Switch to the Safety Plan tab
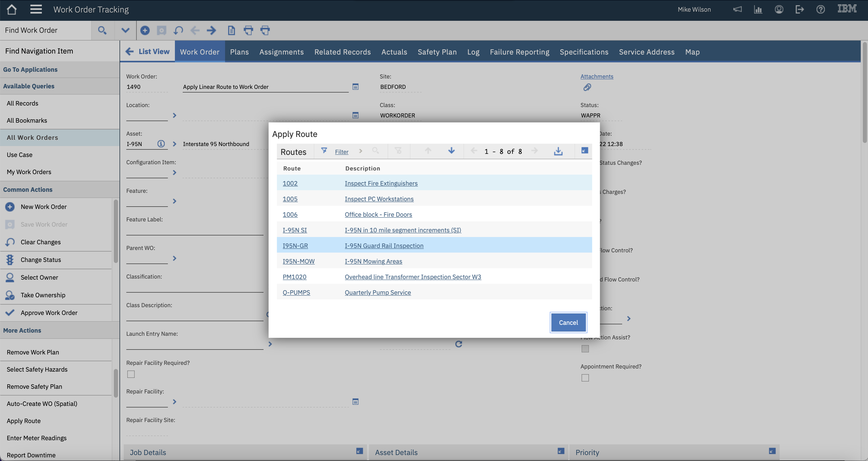This screenshot has height=461, width=868. pyautogui.click(x=437, y=52)
